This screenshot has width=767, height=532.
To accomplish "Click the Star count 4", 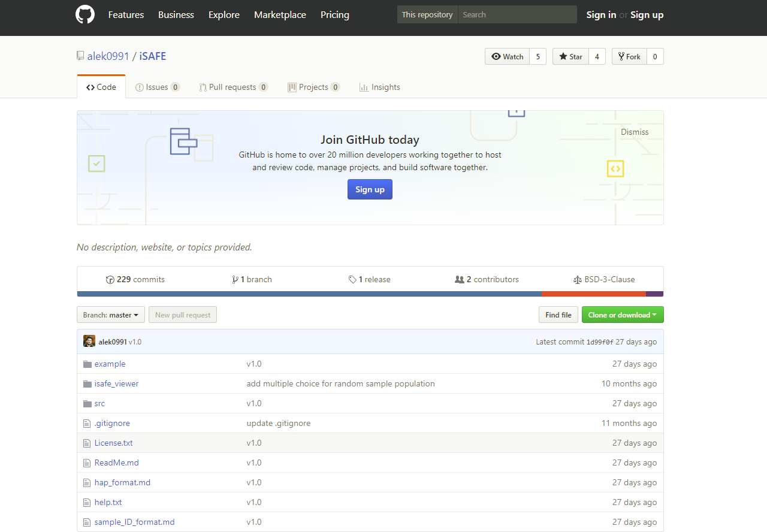I will pyautogui.click(x=597, y=56).
